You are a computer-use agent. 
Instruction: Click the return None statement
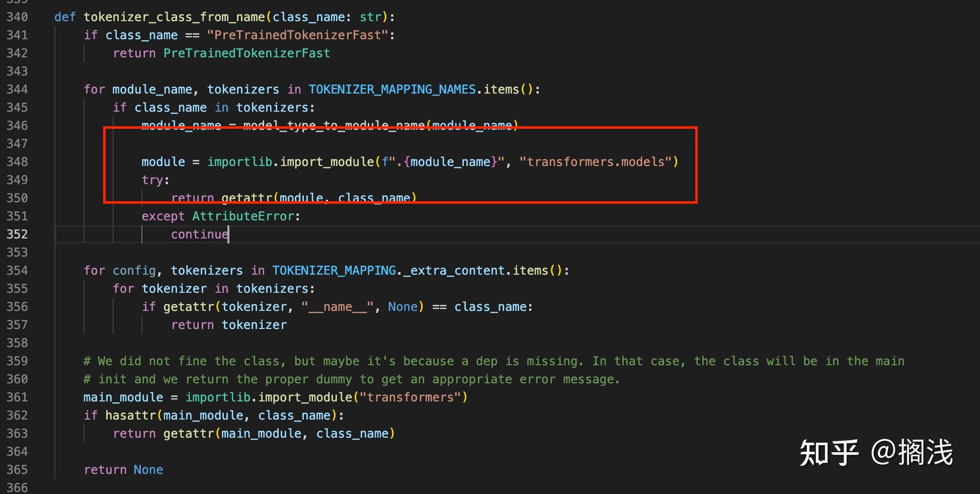[x=123, y=469]
